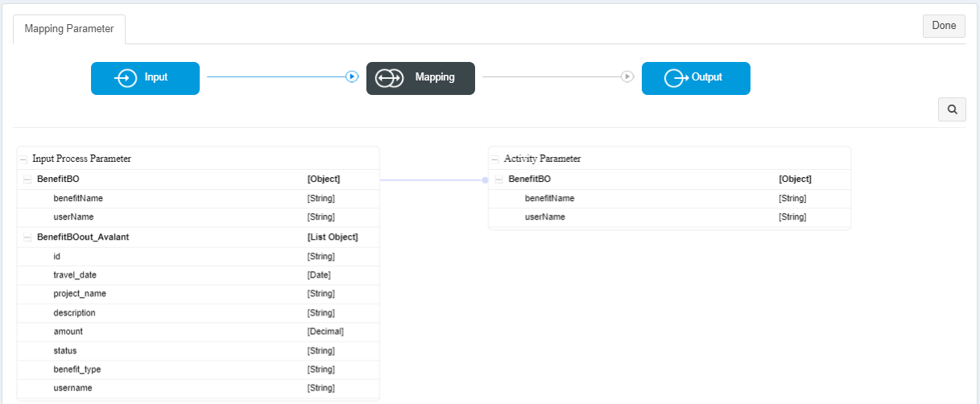Select userName in Input Process Parameter

click(x=198, y=217)
